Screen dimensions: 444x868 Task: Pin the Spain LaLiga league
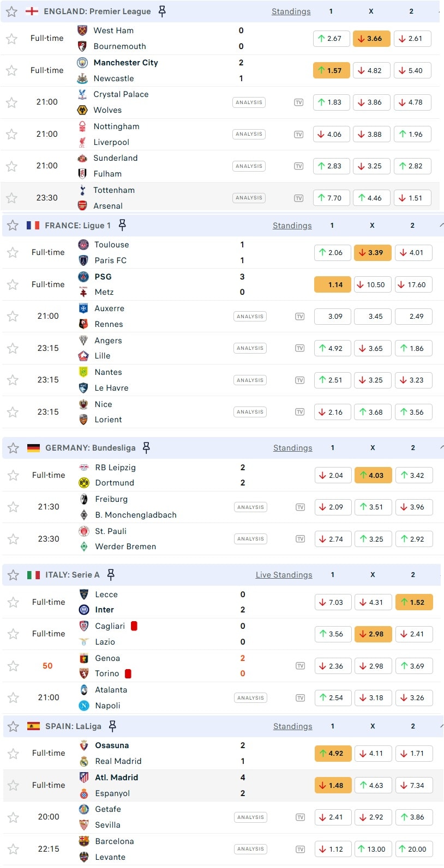112,726
